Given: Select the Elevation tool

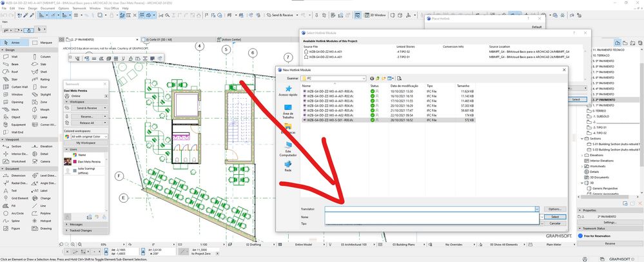Looking at the screenshot, I should (43, 146).
